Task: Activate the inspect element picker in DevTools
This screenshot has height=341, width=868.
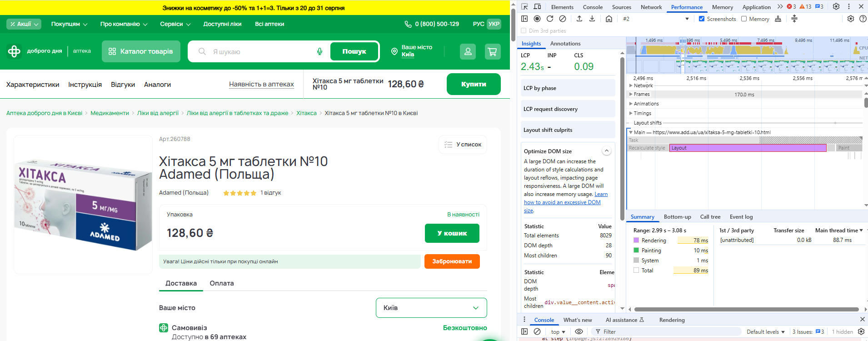Action: [524, 7]
